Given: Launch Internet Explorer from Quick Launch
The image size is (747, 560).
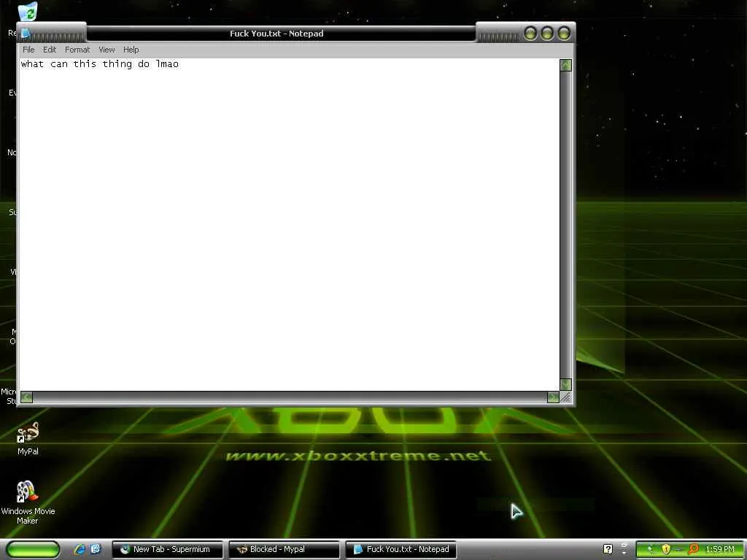Looking at the screenshot, I should [x=79, y=549].
